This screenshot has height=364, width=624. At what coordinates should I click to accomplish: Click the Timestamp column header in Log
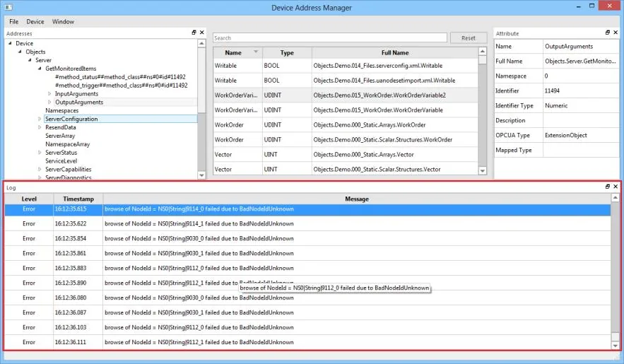pyautogui.click(x=78, y=199)
